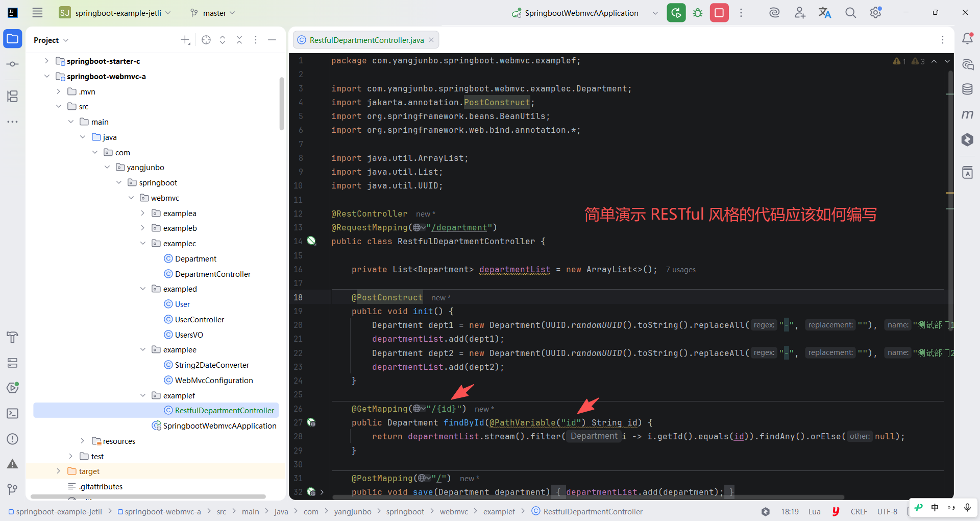Collapse the examplec package
This screenshot has height=521, width=980.
click(x=142, y=243)
